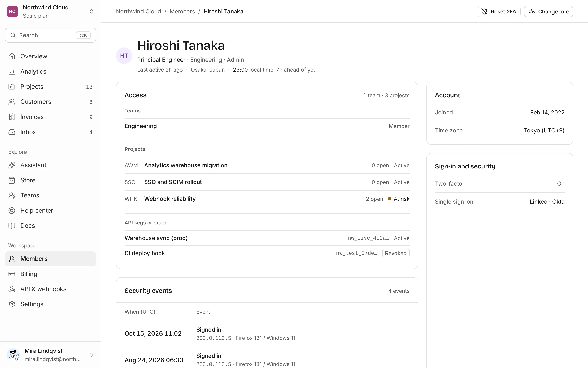588x368 pixels.
Task: Go to Northwind Cloud breadcrumb link
Action: [138, 11]
